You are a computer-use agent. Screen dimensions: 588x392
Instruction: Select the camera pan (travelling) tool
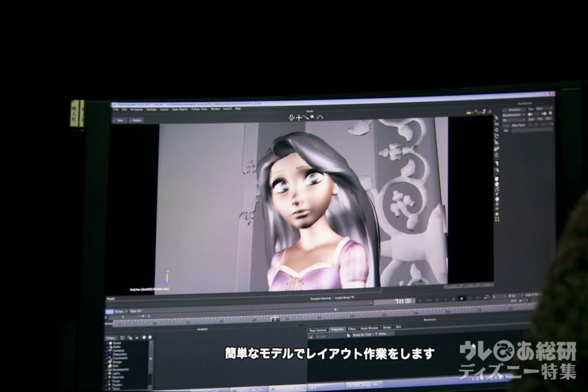299,118
